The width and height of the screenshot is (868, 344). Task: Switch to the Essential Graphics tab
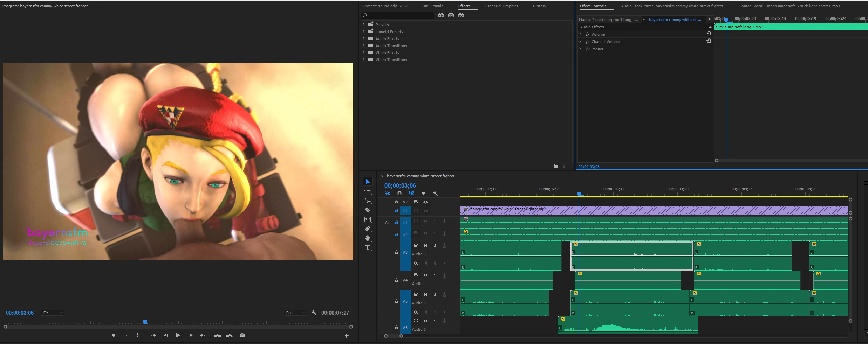(x=501, y=6)
